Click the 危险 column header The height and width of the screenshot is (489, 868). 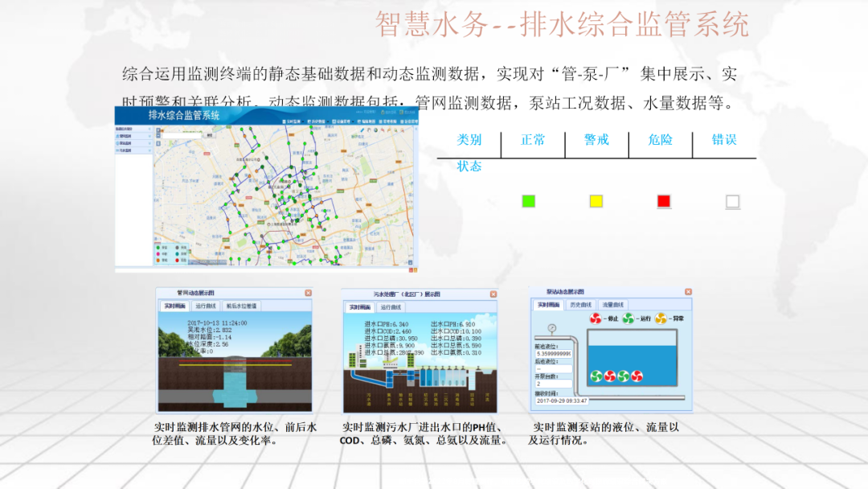tap(660, 140)
